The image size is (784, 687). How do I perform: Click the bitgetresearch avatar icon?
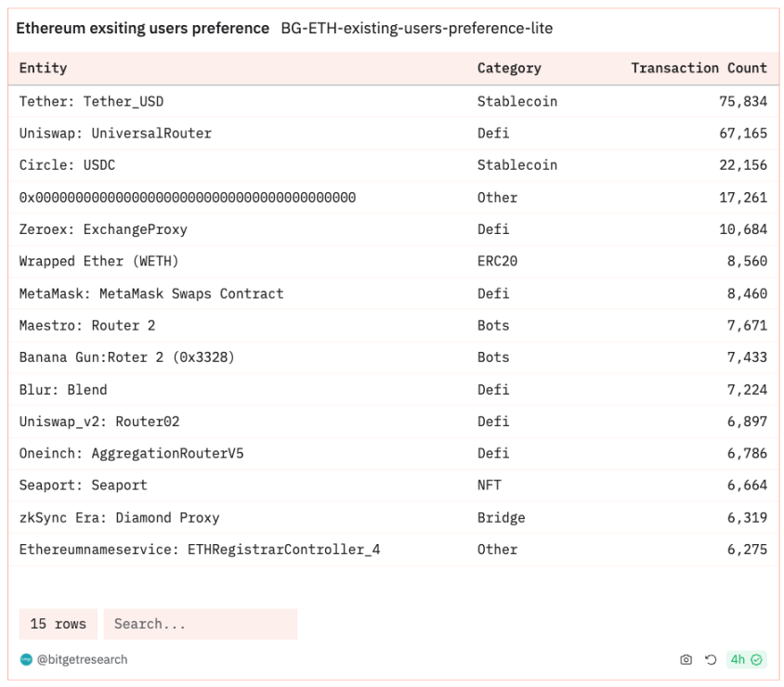point(26,659)
